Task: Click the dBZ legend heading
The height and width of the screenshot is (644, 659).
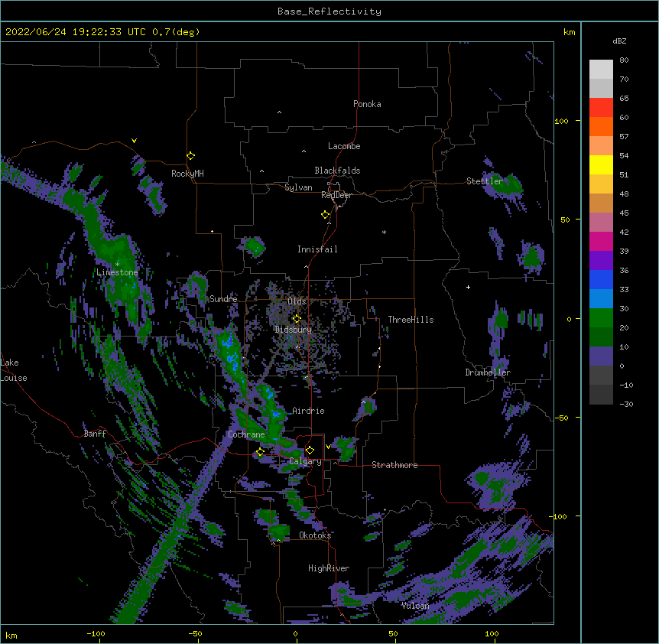Action: (x=619, y=41)
